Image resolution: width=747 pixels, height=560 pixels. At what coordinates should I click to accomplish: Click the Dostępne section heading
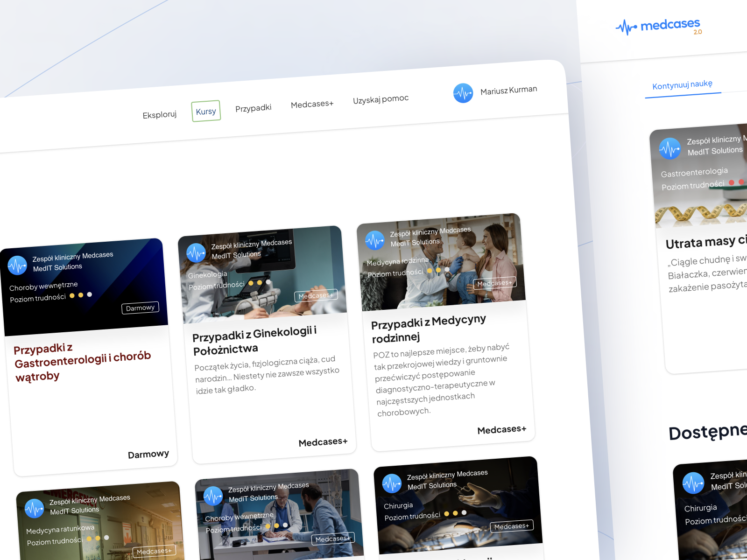coord(708,432)
